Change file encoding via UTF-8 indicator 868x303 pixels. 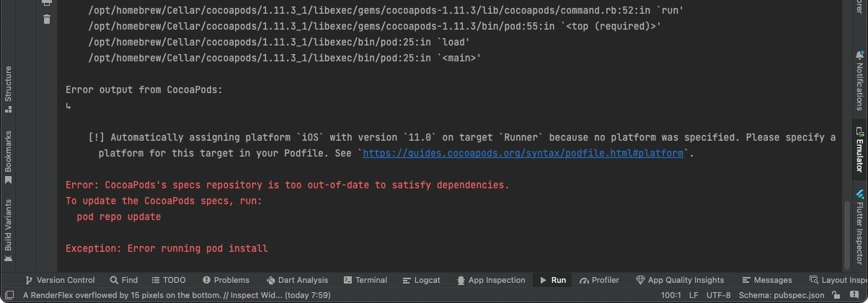[x=718, y=295]
